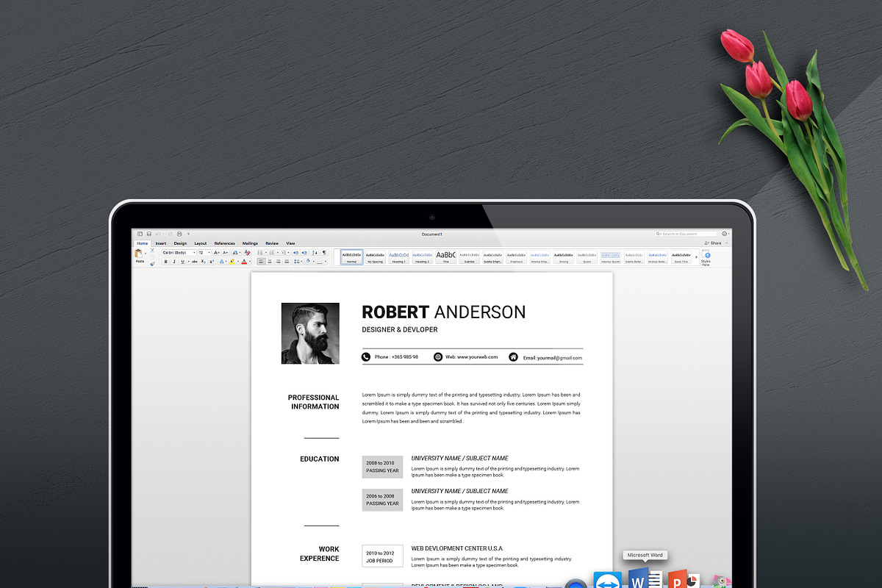
Task: Click the ROBERT ANDERSON name heading
Action: click(x=444, y=312)
